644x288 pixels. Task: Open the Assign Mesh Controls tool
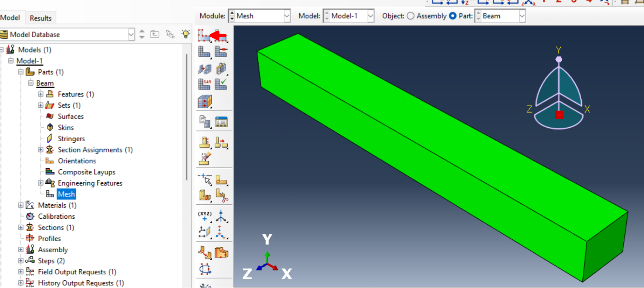point(204,69)
